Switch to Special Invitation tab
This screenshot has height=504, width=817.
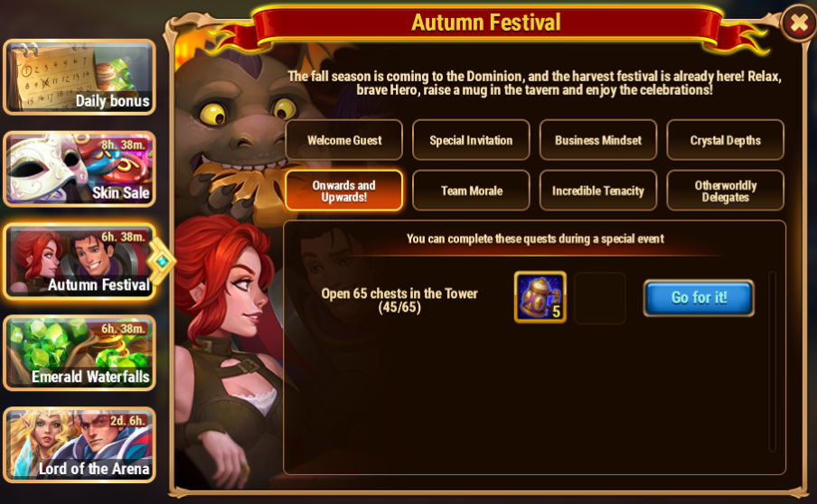(x=471, y=140)
